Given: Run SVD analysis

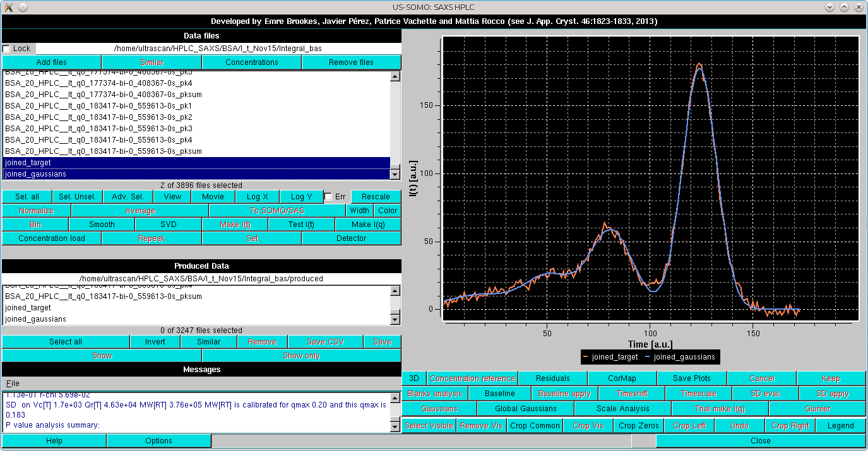Looking at the screenshot, I should click(x=169, y=225).
